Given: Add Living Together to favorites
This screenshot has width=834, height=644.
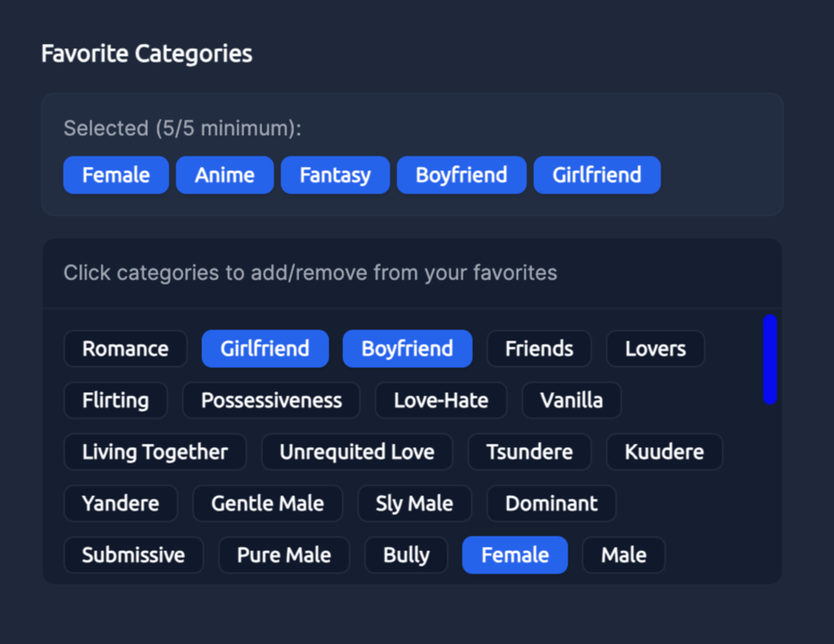Looking at the screenshot, I should 155,451.
